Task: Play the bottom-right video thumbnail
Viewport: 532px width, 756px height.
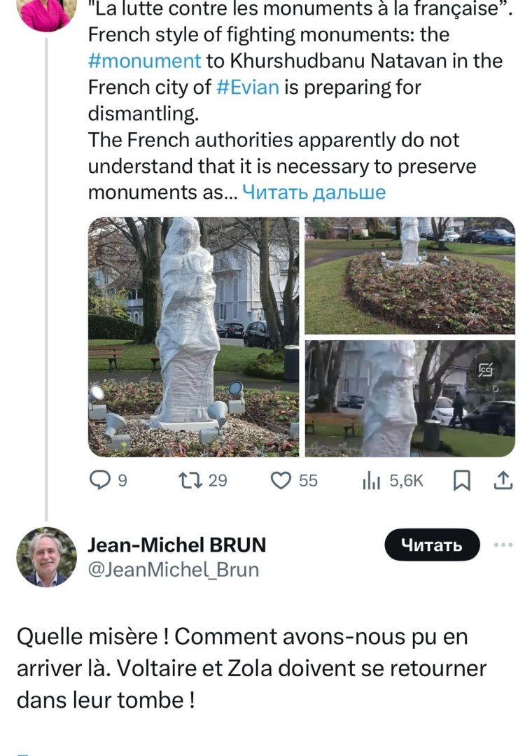Action: pos(409,398)
